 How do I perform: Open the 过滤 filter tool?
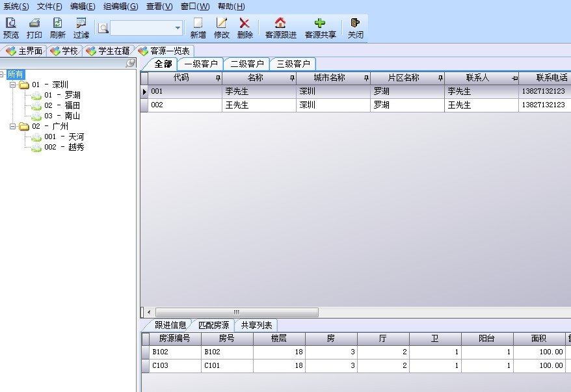click(81, 23)
